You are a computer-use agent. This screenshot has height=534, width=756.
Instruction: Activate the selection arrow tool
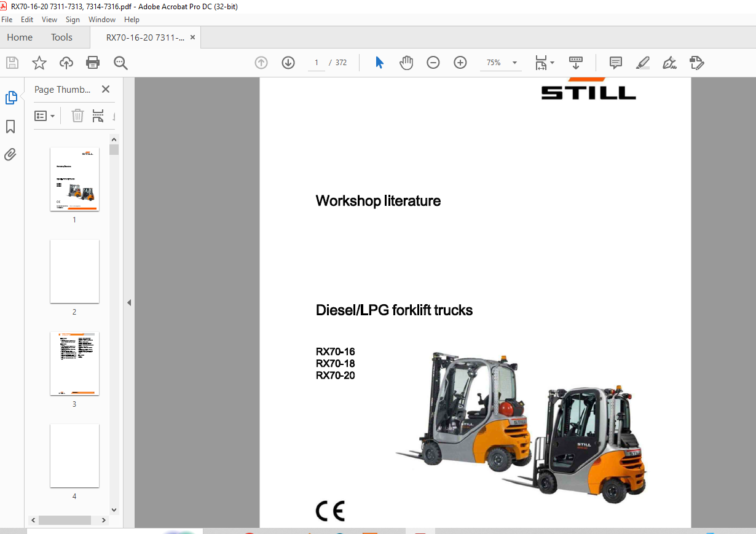[379, 63]
